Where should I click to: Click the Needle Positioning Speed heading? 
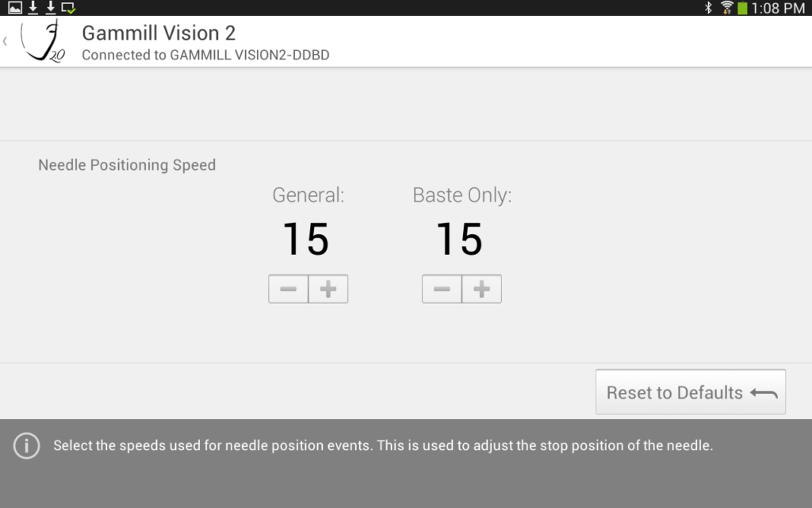(x=127, y=165)
